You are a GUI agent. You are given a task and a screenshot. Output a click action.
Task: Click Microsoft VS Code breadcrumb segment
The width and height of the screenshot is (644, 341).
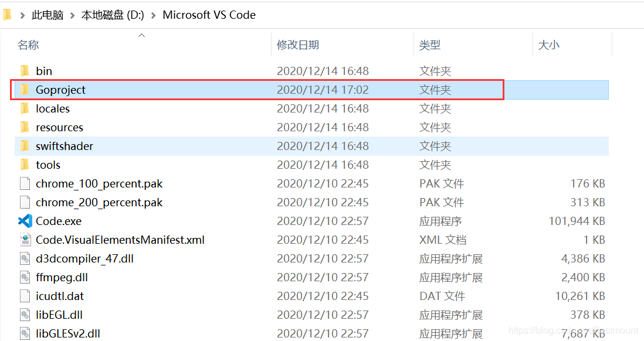coord(209,15)
